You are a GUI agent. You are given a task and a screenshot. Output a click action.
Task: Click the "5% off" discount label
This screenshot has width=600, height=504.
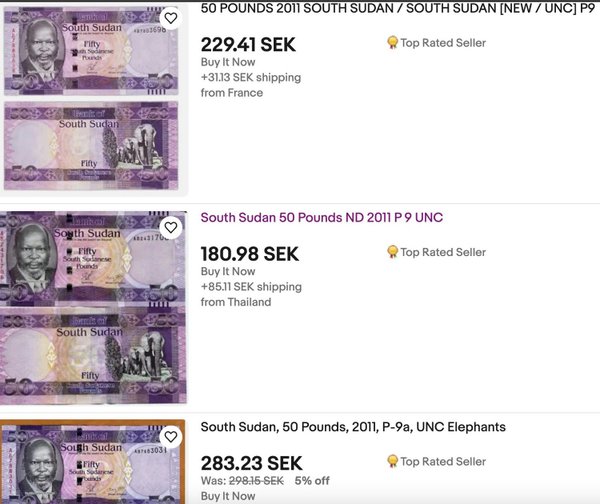(311, 481)
